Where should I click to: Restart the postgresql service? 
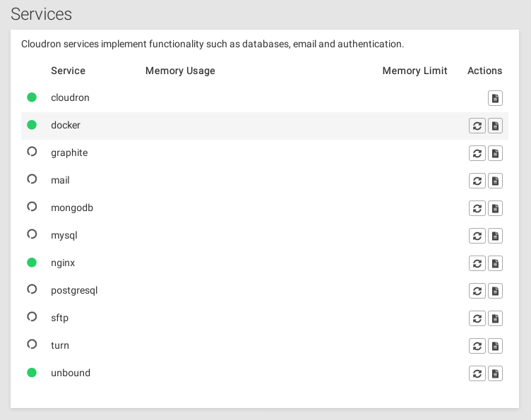(x=477, y=291)
